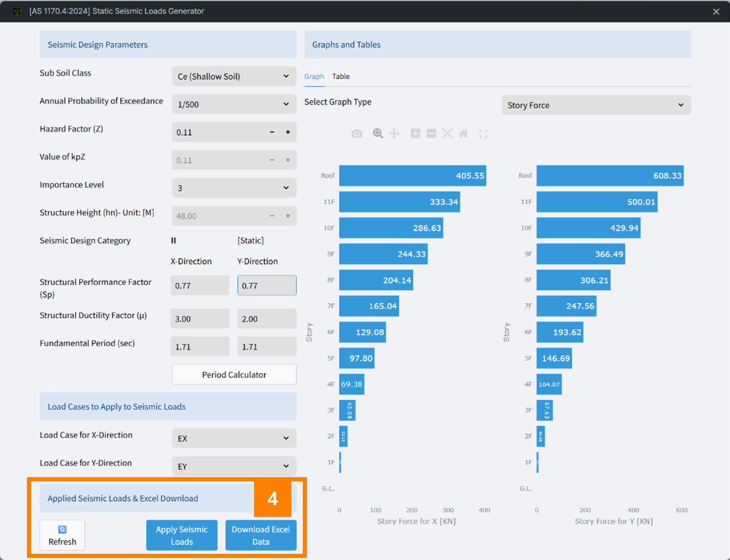Increase Hazard Factor (Z) with plus
This screenshot has width=730, height=560.
(288, 132)
